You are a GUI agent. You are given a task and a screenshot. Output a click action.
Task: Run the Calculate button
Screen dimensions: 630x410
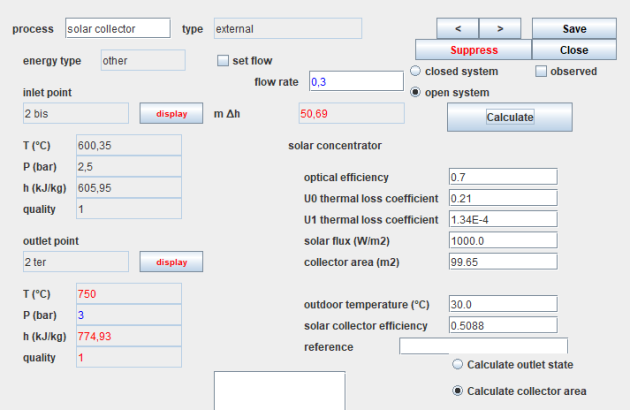point(509,117)
